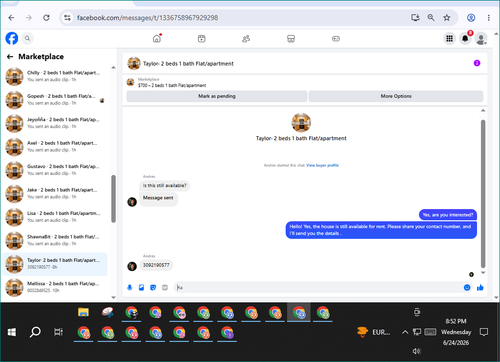
Task: Open the Facebook home logo
Action: click(12, 38)
